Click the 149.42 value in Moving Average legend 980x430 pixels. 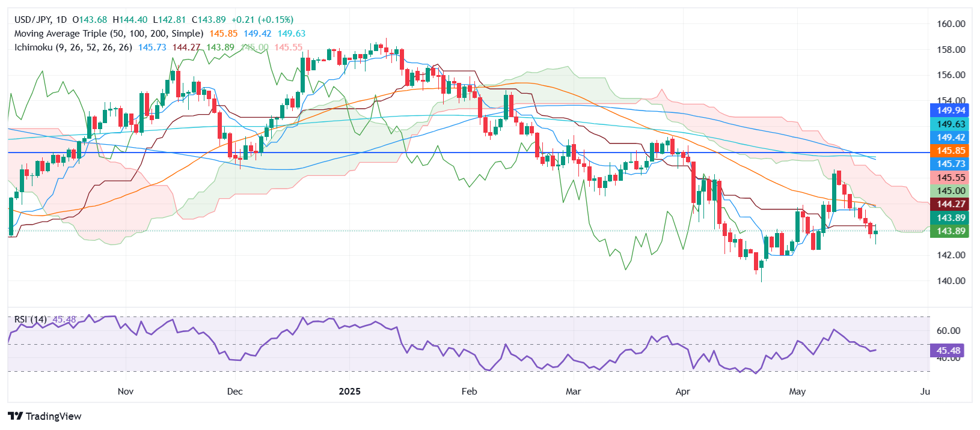[x=257, y=34]
